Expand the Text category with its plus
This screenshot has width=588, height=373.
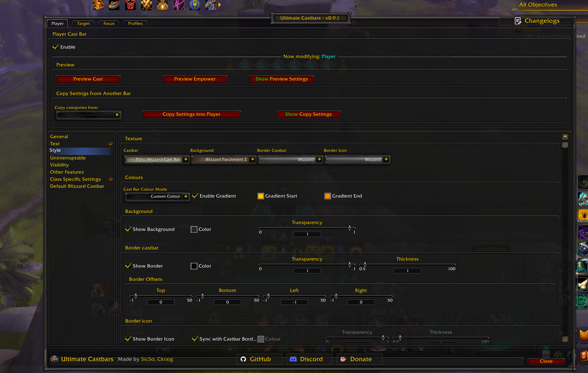click(x=110, y=144)
